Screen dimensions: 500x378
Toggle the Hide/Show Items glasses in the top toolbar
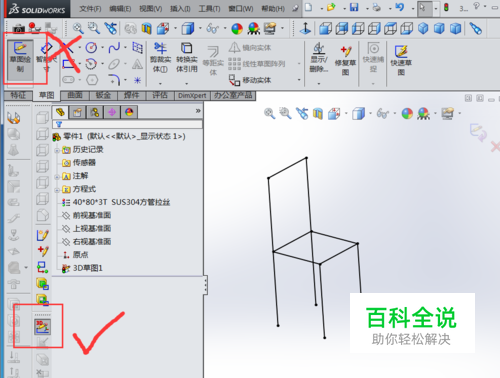[x=212, y=29]
